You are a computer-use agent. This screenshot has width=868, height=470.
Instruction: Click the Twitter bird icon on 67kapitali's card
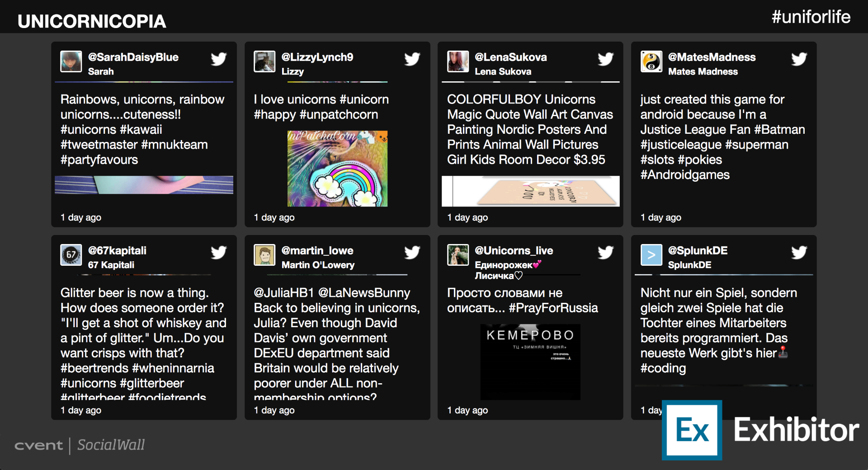pos(219,252)
